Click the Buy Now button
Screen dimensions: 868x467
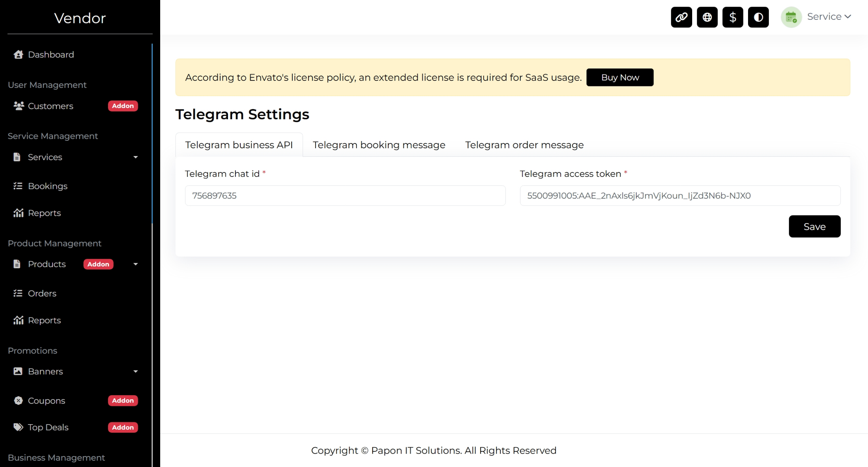(620, 77)
